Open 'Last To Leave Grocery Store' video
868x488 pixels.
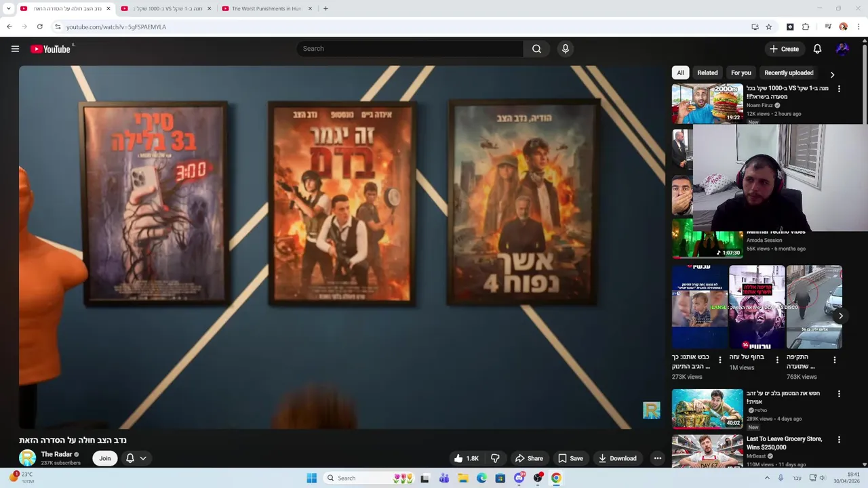click(x=784, y=443)
